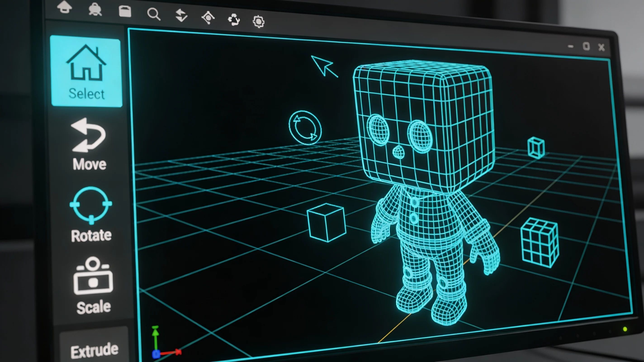The height and width of the screenshot is (362, 644).
Task: Click the red X axis arrow
Action: 171,353
